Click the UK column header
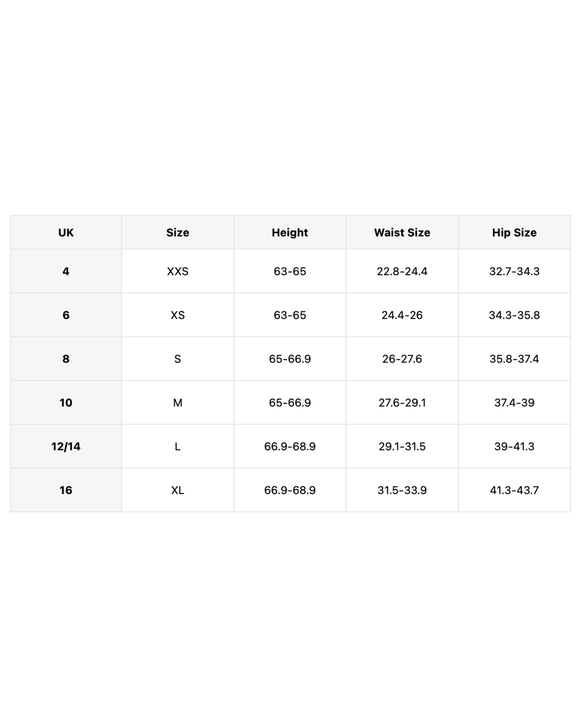Screen dimensions: 582x728 [x=66, y=232]
